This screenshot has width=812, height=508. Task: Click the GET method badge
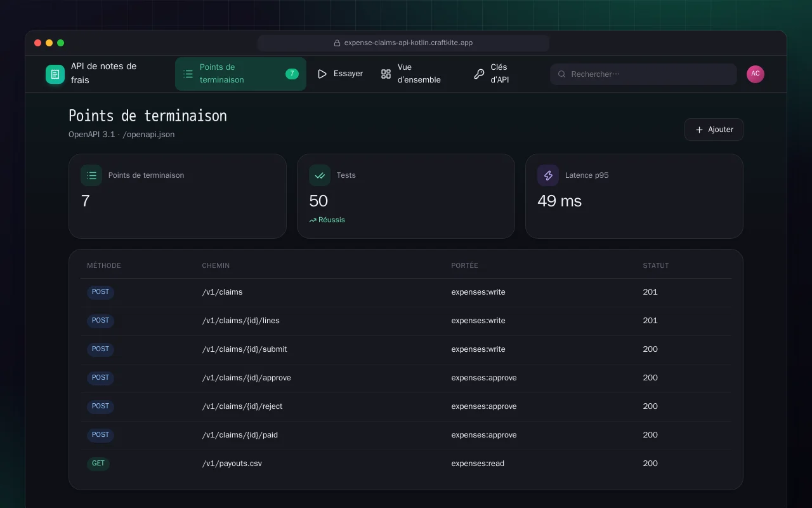[x=98, y=464]
